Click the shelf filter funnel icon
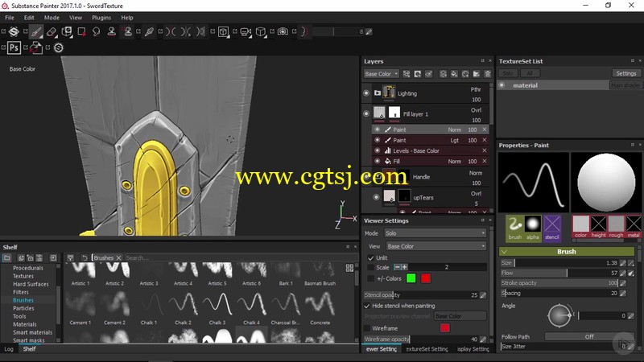This screenshot has width=644, height=362. [x=71, y=257]
